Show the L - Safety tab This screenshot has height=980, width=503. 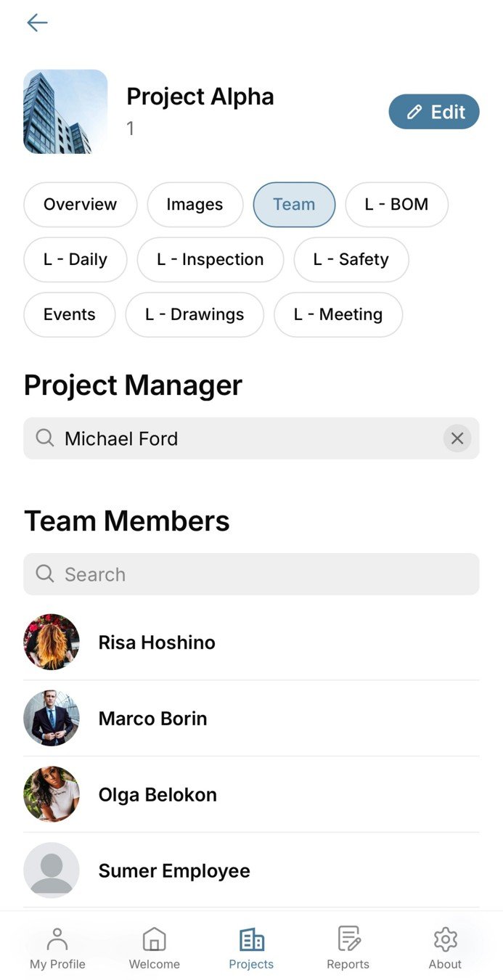(351, 260)
